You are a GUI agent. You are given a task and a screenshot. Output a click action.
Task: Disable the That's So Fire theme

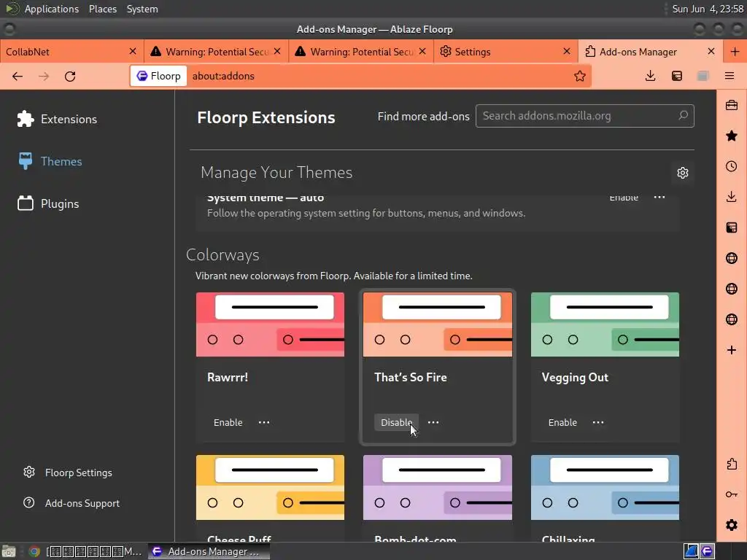point(396,422)
